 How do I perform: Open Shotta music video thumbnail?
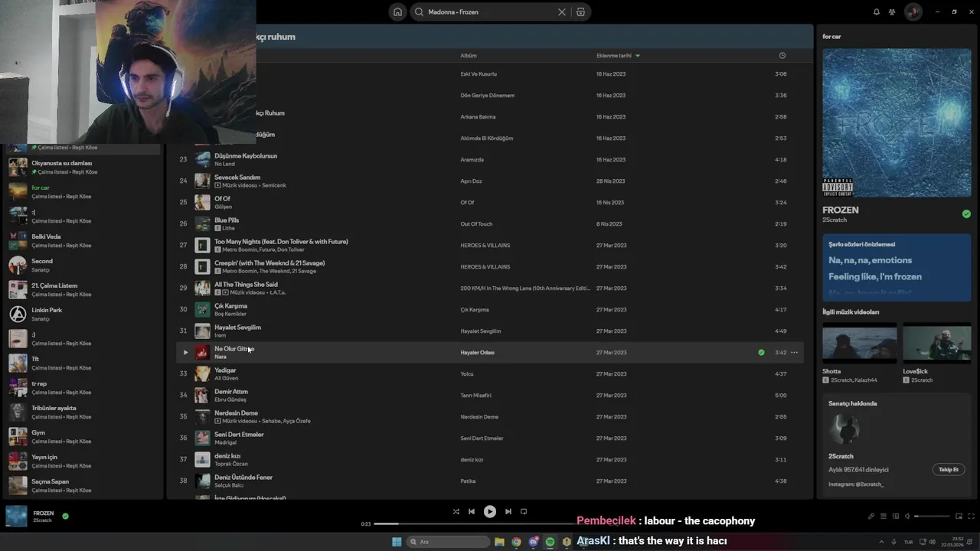click(859, 342)
